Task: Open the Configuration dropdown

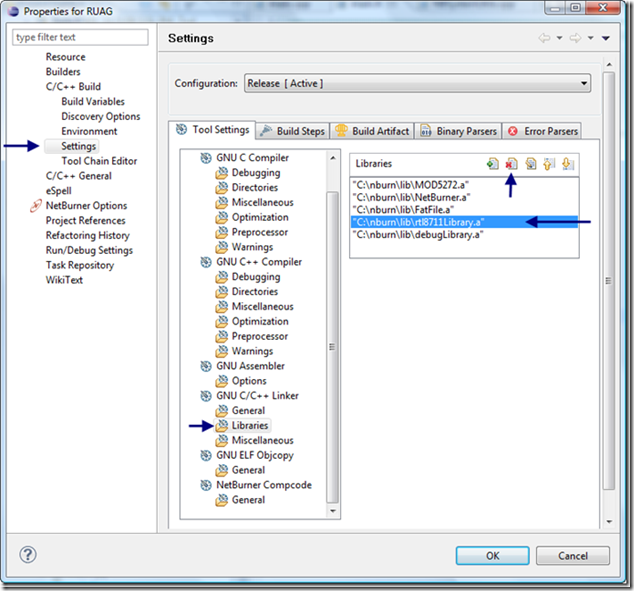Action: click(x=417, y=83)
